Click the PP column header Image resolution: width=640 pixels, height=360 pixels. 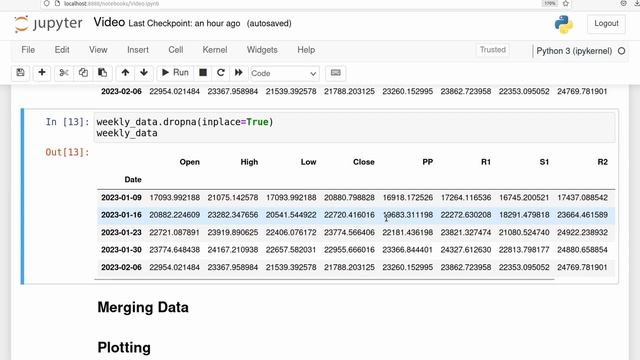coord(427,162)
